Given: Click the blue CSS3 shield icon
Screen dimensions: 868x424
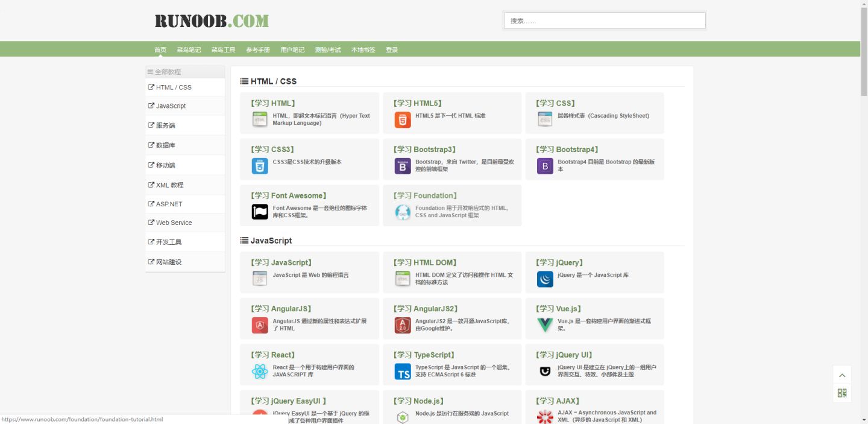Looking at the screenshot, I should coord(260,166).
